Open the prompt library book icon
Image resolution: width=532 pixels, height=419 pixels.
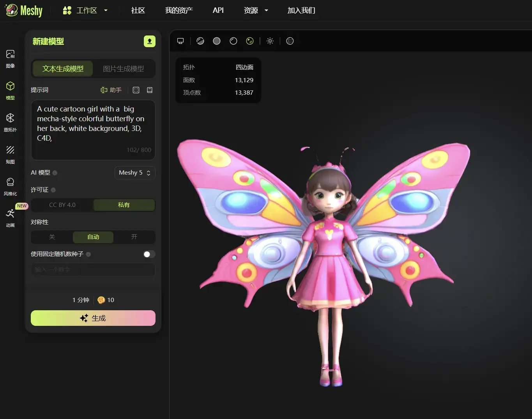click(x=150, y=90)
